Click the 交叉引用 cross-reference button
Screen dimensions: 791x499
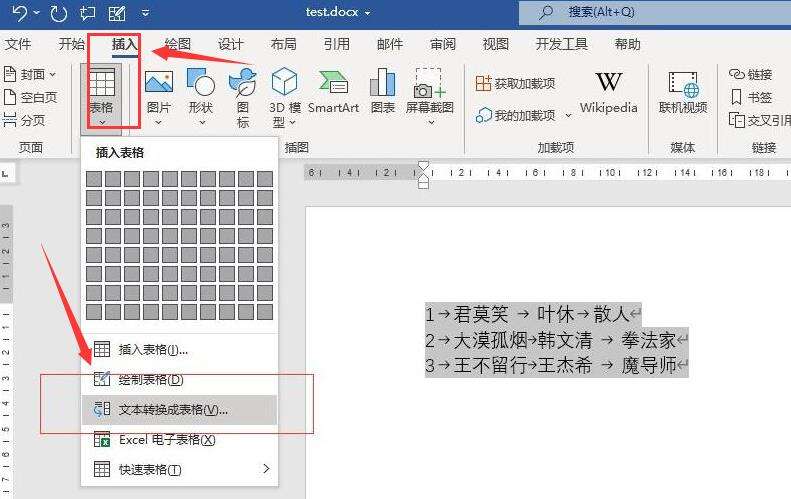(x=759, y=120)
